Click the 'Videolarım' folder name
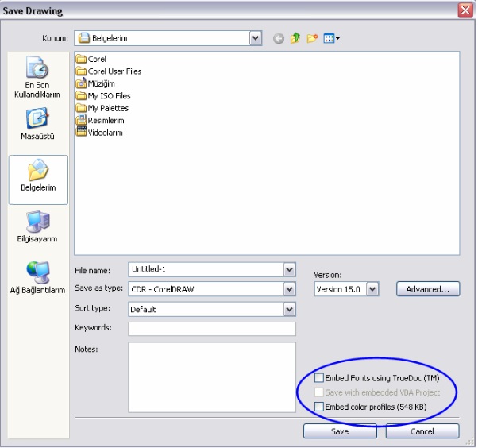Viewport: 478px width, 448px height. (105, 133)
